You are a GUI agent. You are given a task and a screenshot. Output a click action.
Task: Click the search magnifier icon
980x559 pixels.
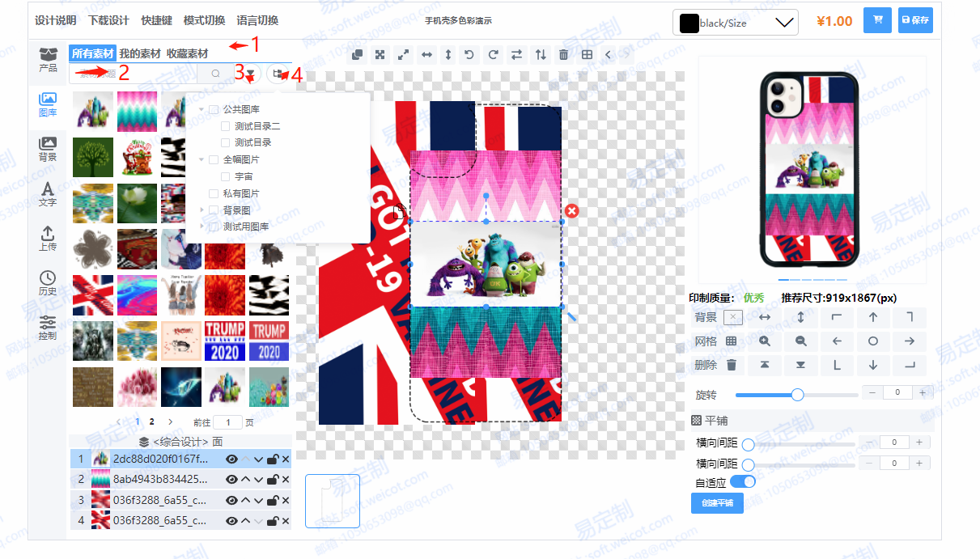(x=215, y=74)
